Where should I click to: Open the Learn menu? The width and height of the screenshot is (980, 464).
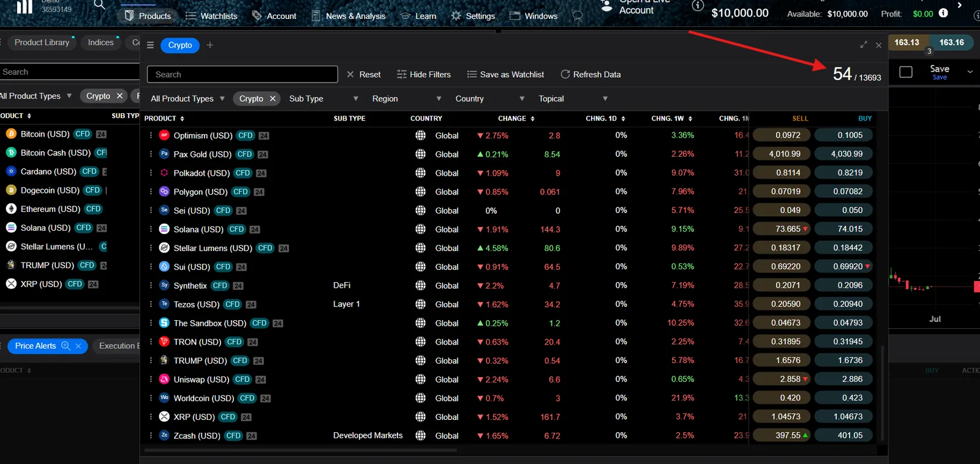418,16
